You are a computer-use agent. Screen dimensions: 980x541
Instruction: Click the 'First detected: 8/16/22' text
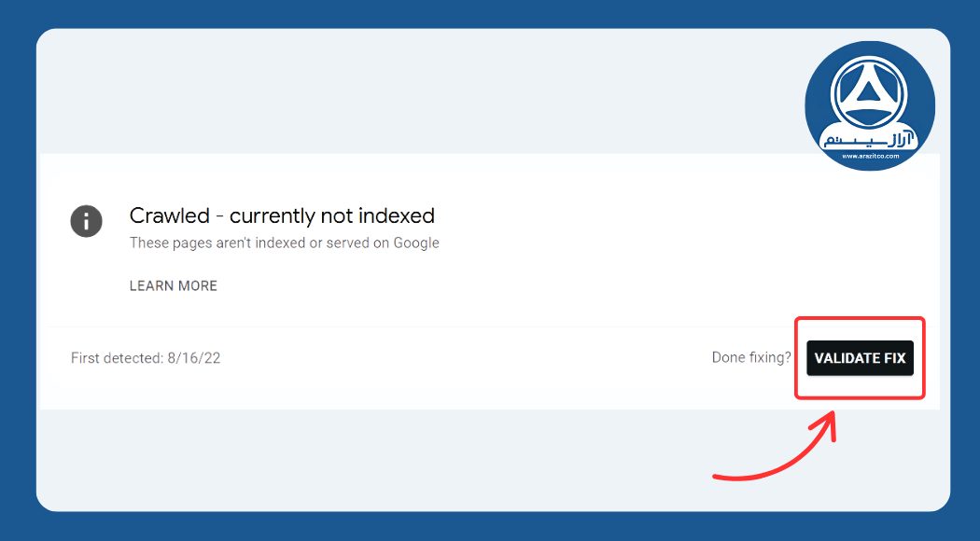coord(146,357)
